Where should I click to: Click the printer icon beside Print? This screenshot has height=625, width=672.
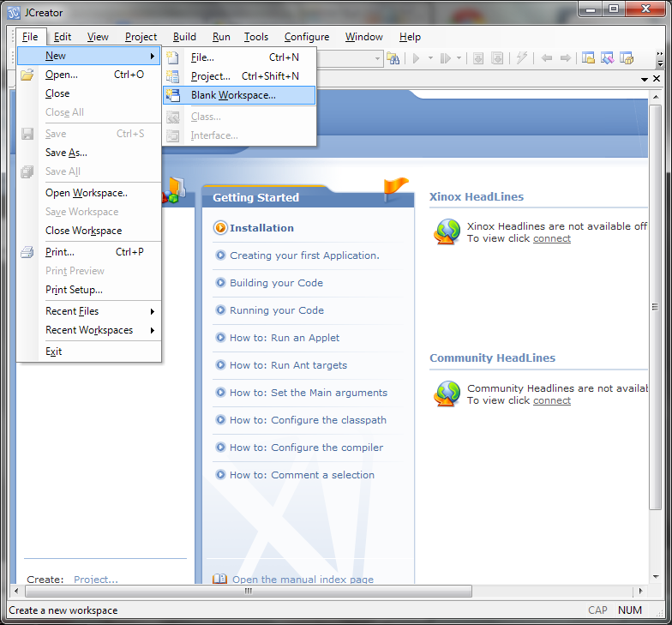click(x=27, y=252)
